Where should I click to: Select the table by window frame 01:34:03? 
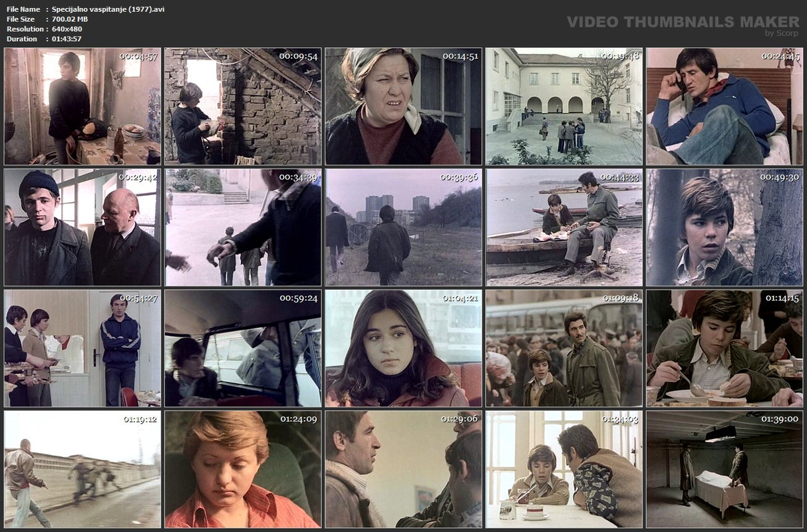pos(564,469)
